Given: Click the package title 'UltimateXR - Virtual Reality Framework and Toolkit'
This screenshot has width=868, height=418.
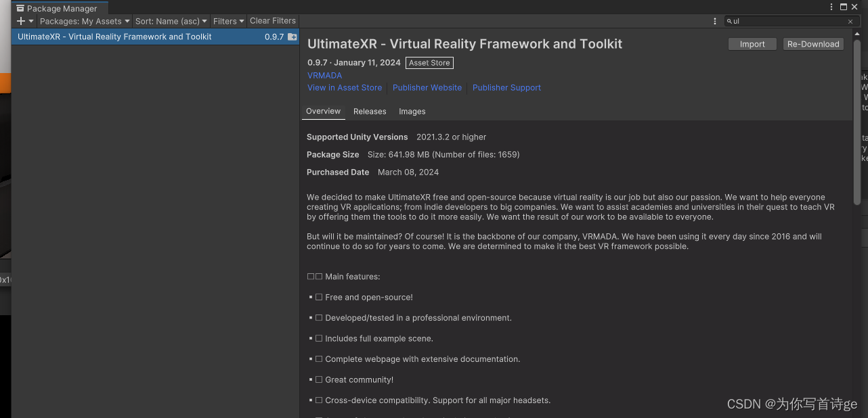Looking at the screenshot, I should (x=464, y=44).
